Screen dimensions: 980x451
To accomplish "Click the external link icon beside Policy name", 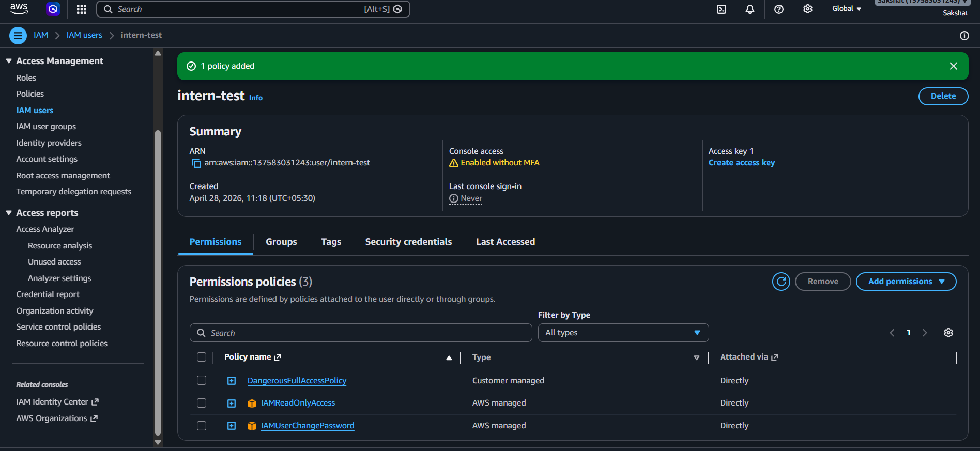I will [278, 357].
